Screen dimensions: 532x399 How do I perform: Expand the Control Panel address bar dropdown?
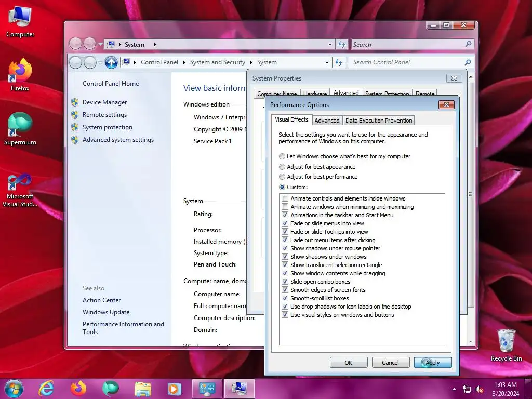(327, 63)
